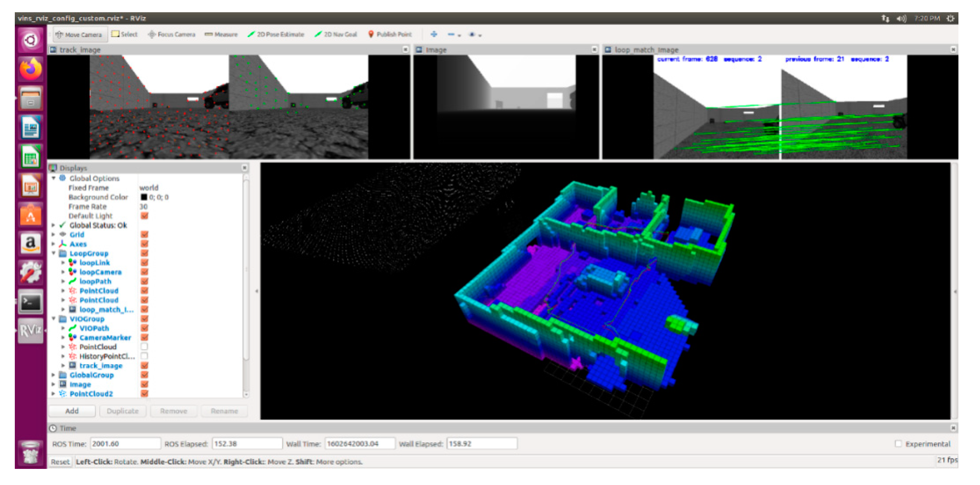Toggle the Experimental checkbox
Screen dimensions: 980x485
(x=898, y=444)
